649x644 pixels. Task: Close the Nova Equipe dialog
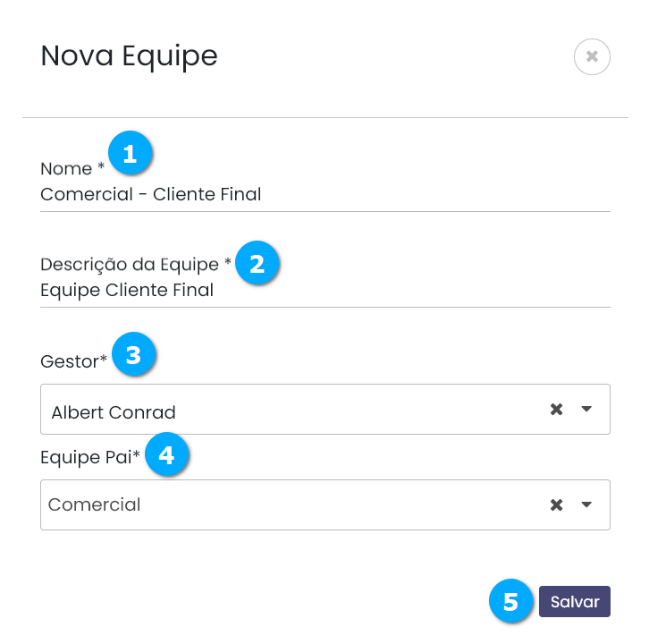tap(592, 56)
